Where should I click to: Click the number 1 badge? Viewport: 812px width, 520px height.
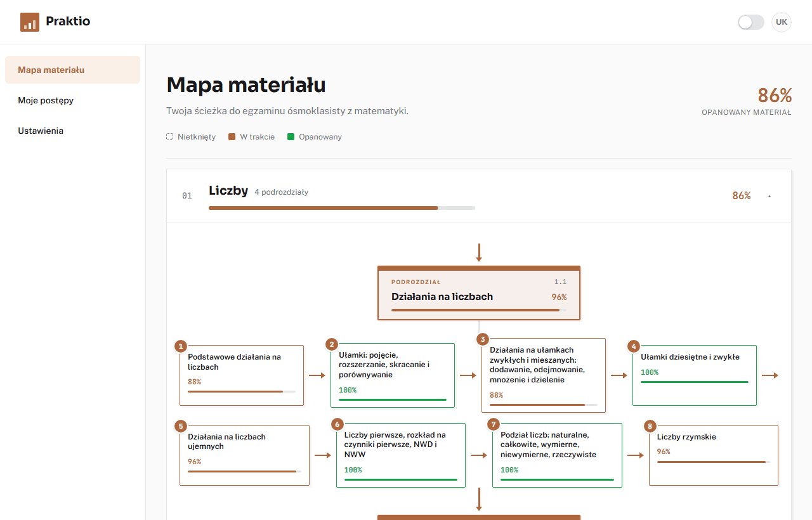(x=181, y=346)
